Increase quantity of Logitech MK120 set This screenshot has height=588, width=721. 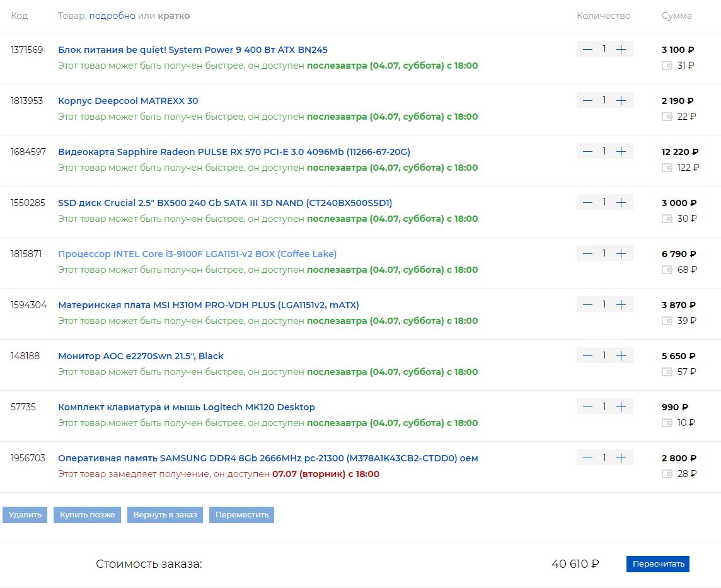pyautogui.click(x=621, y=406)
